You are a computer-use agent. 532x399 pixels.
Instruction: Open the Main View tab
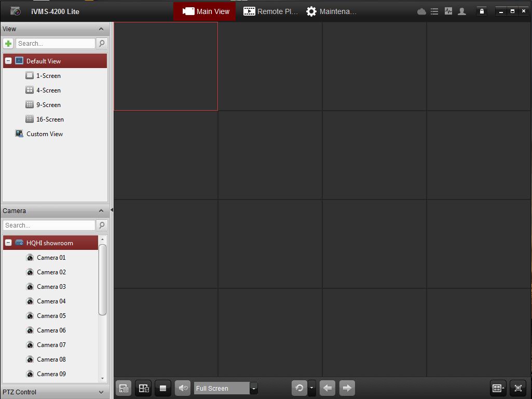pyautogui.click(x=204, y=11)
